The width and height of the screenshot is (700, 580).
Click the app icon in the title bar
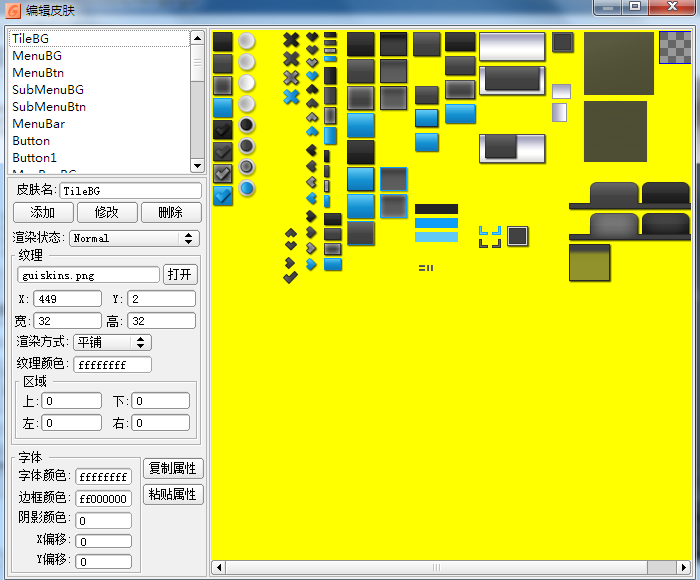click(x=14, y=10)
